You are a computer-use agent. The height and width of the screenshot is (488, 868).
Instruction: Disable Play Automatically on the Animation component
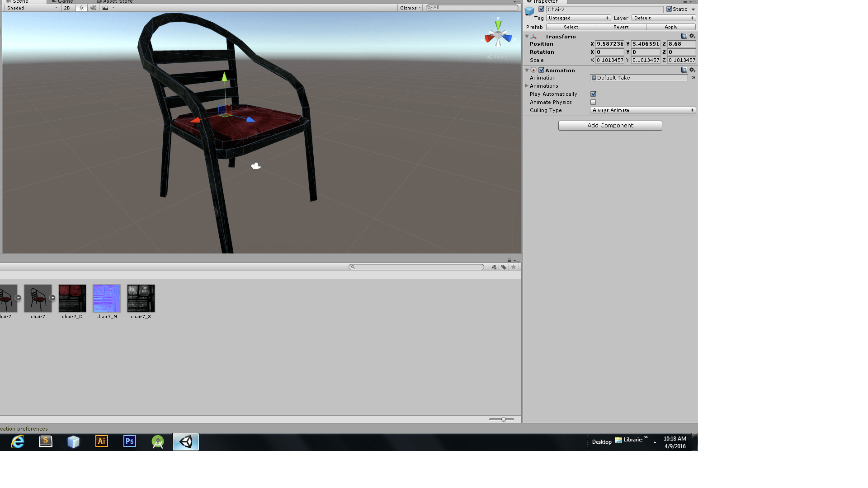point(593,94)
